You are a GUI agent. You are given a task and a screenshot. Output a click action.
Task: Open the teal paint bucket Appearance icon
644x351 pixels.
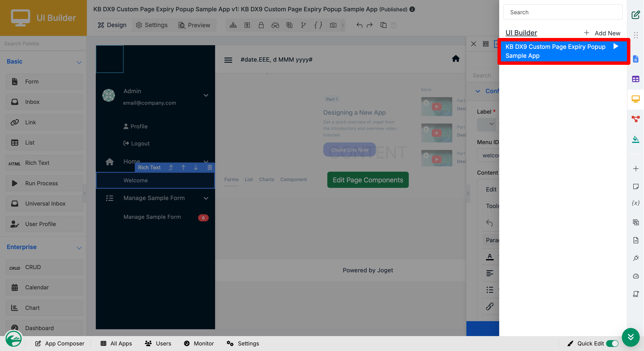[635, 139]
